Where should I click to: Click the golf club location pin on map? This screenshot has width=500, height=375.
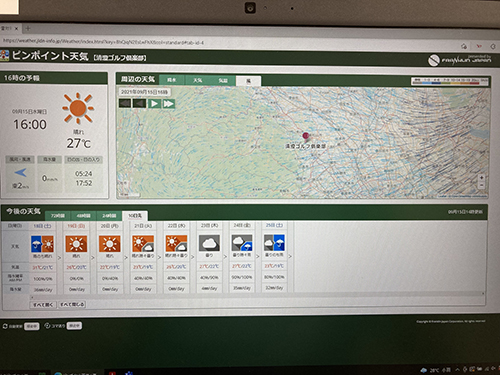tap(306, 136)
